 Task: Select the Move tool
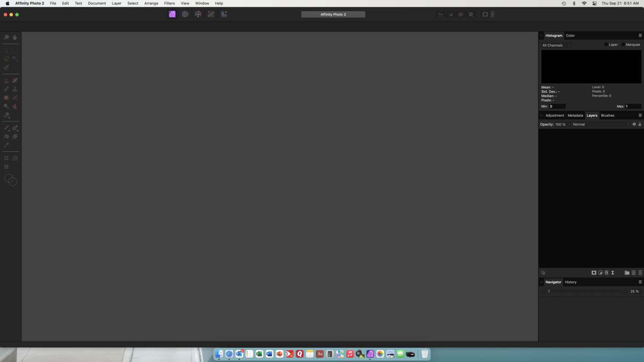point(6,50)
